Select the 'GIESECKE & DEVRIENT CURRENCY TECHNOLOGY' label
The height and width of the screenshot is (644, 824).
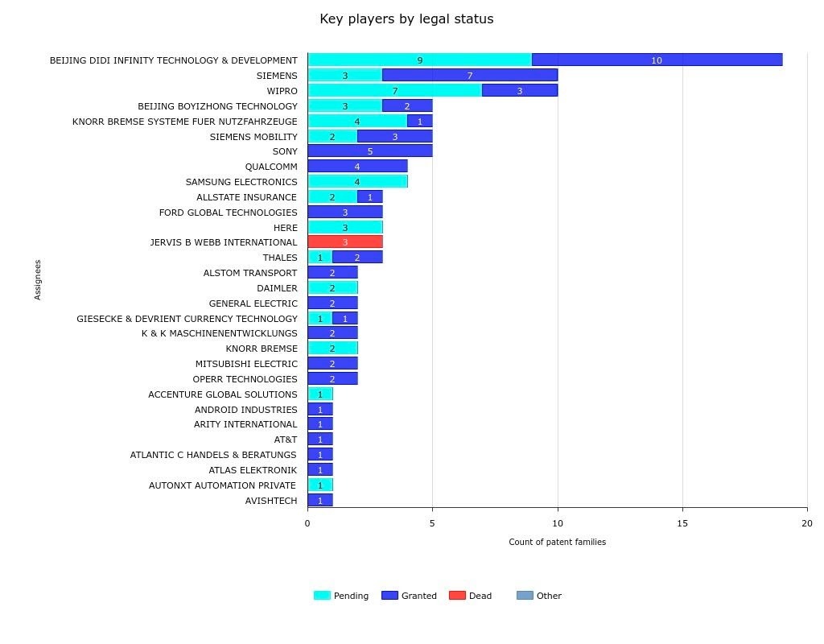[187, 319]
